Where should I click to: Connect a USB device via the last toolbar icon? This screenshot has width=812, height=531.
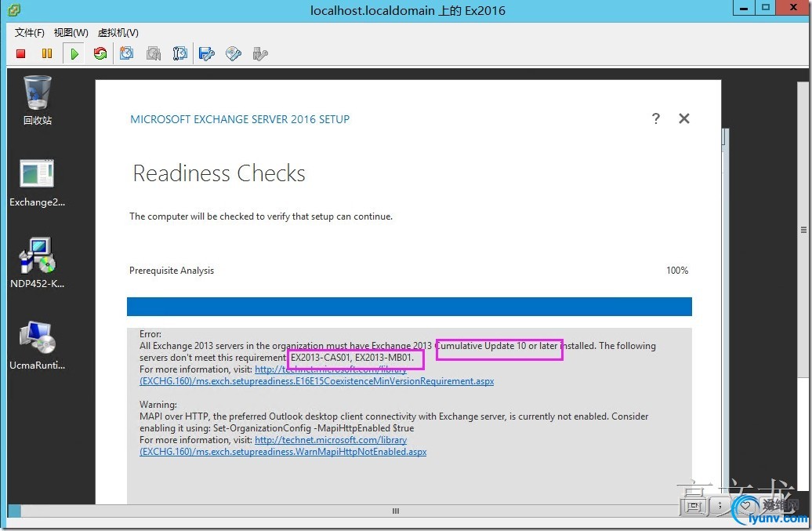[260, 53]
